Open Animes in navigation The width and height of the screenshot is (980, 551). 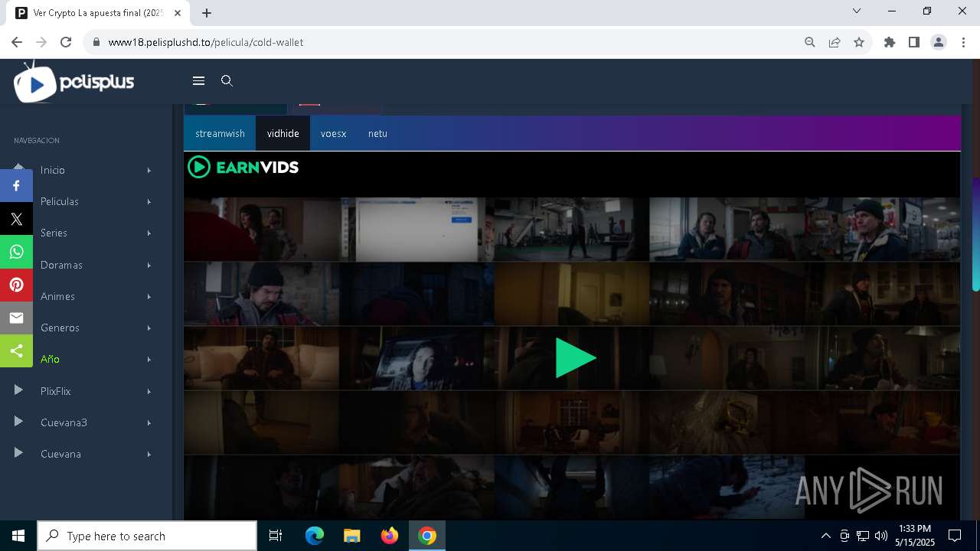57,296
